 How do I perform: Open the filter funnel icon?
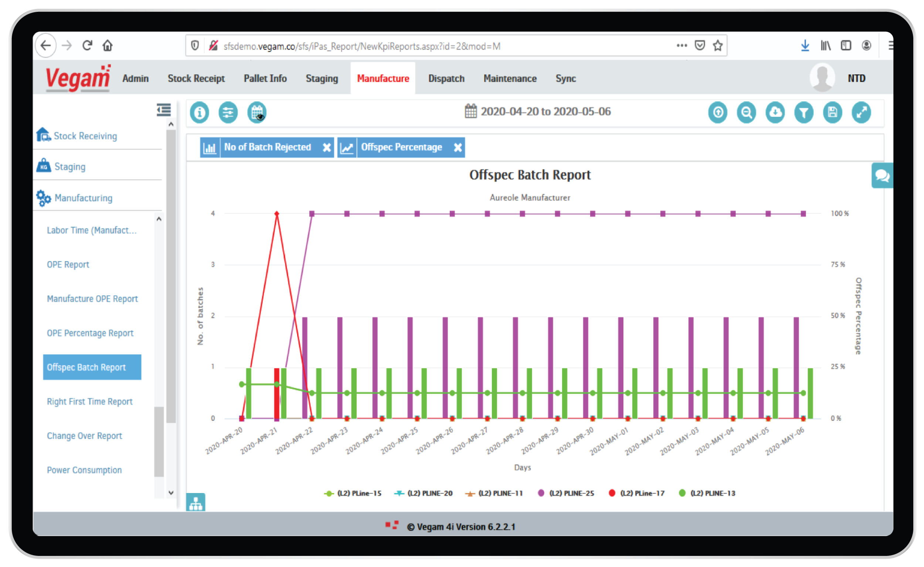coord(804,112)
